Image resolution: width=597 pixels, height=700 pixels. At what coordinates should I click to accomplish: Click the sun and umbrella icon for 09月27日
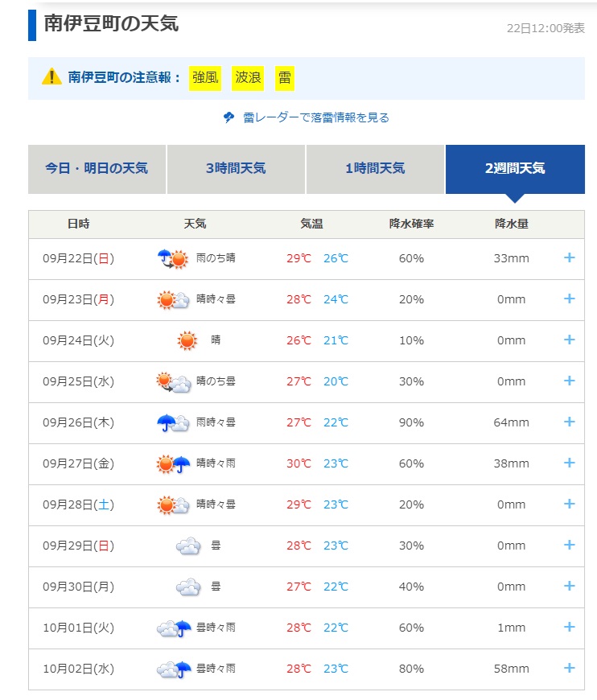pyautogui.click(x=173, y=463)
